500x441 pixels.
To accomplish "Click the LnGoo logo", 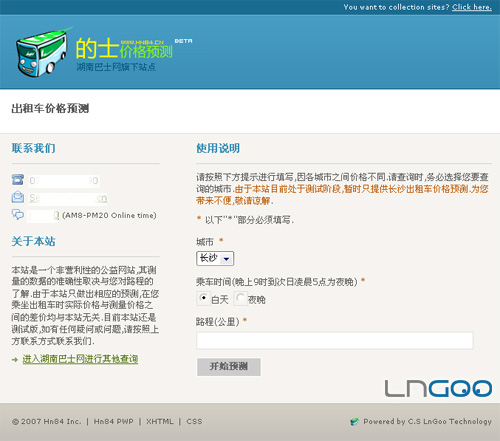I will [438, 388].
